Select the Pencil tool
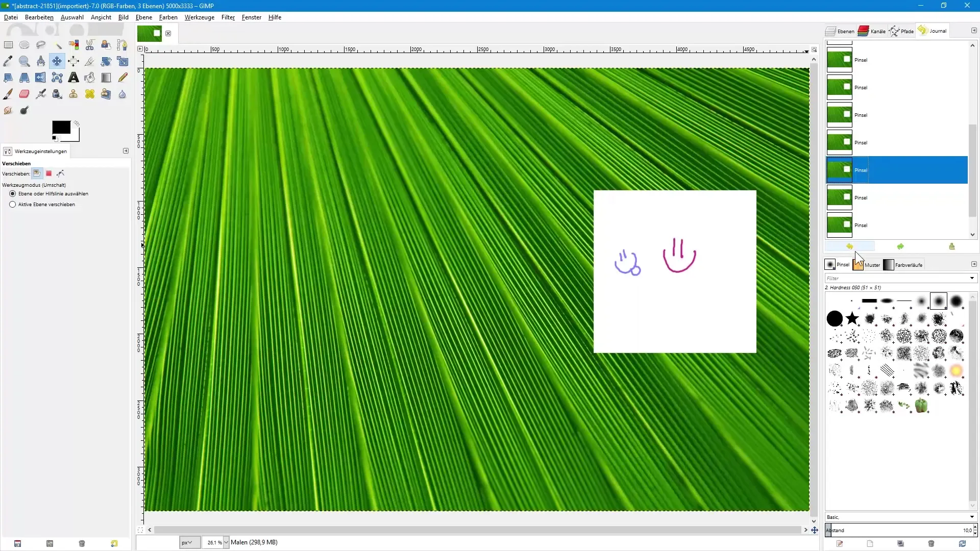Image resolution: width=980 pixels, height=551 pixels. 122,78
